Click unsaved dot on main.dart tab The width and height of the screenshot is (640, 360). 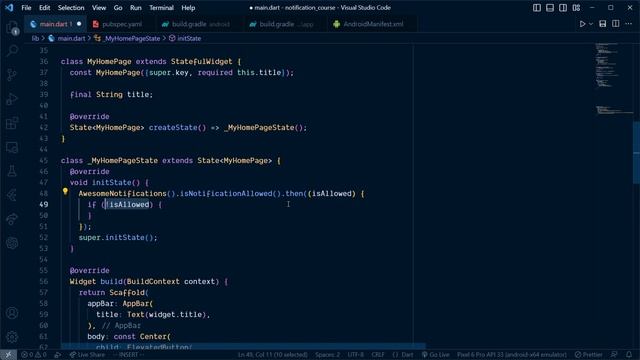pos(79,24)
